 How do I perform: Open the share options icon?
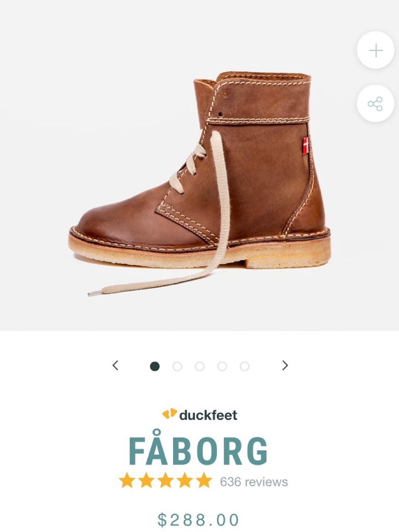click(375, 104)
